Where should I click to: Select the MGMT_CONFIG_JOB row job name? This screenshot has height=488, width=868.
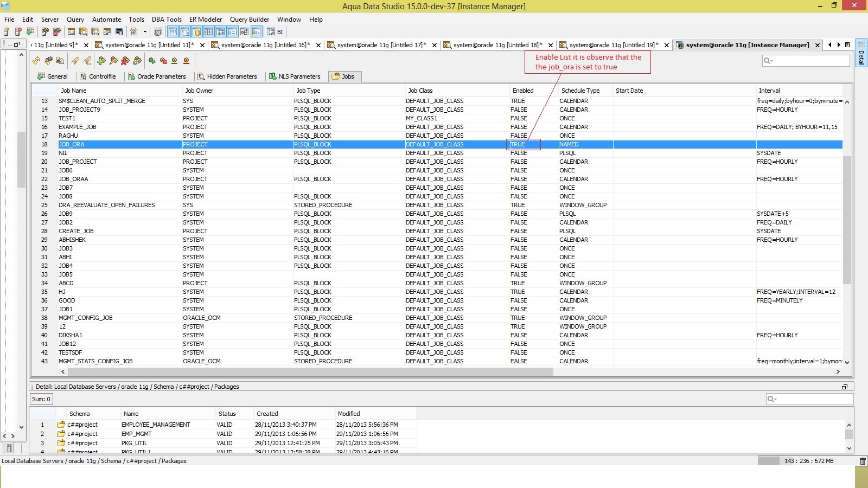click(86, 318)
